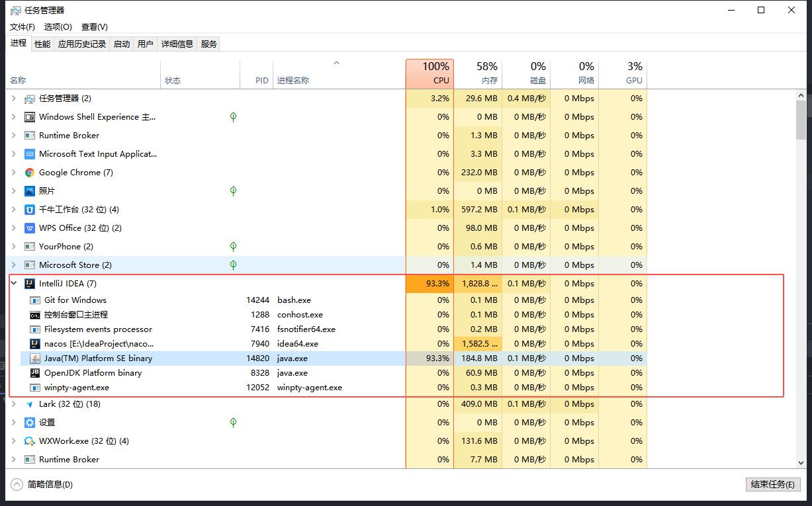Select the 1,582.5 memory cell of idea64.exe

pos(478,344)
